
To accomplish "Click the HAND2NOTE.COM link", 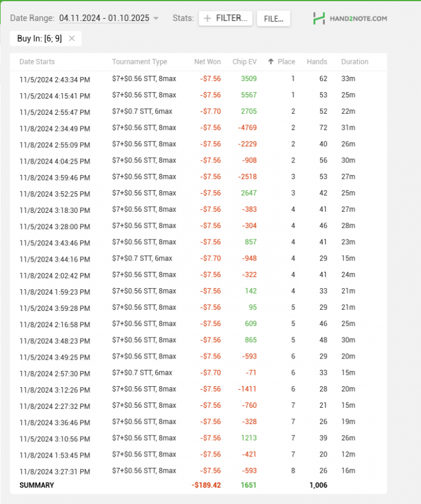I will 358,19.
